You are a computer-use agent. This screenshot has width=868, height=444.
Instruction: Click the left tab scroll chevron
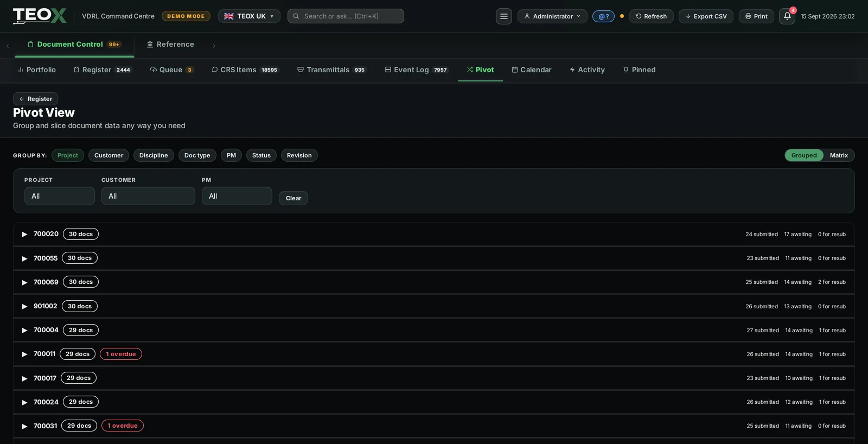(x=8, y=46)
